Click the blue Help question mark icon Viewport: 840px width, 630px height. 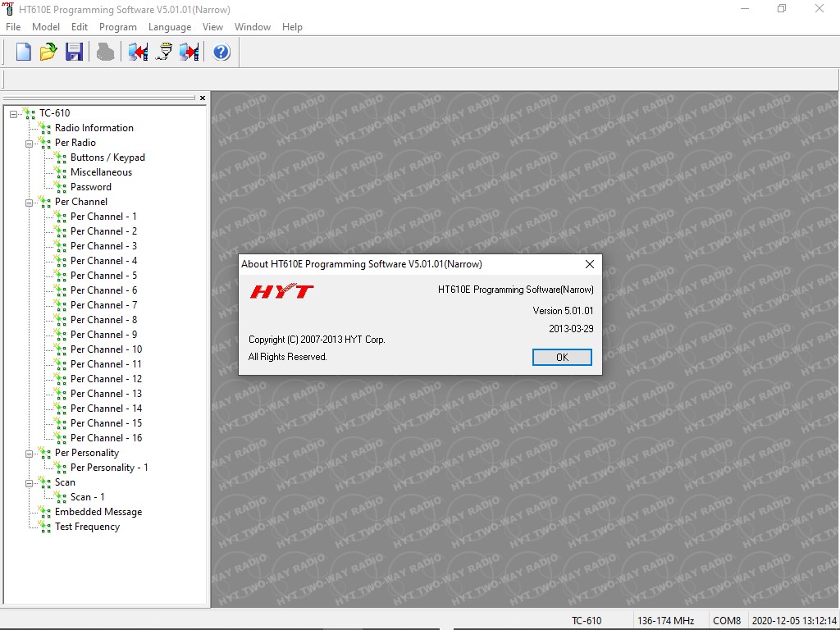point(221,52)
